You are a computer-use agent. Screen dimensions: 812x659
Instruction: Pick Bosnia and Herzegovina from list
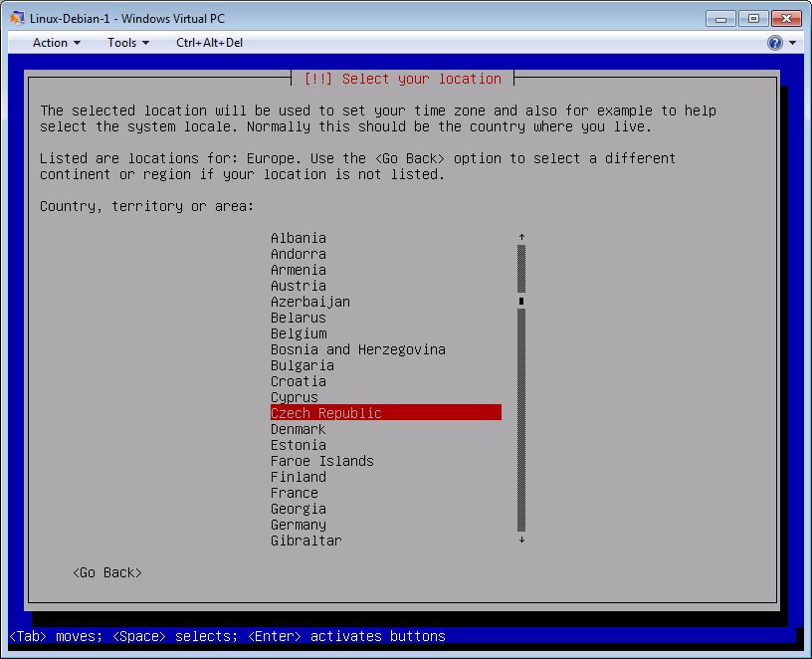pos(358,349)
